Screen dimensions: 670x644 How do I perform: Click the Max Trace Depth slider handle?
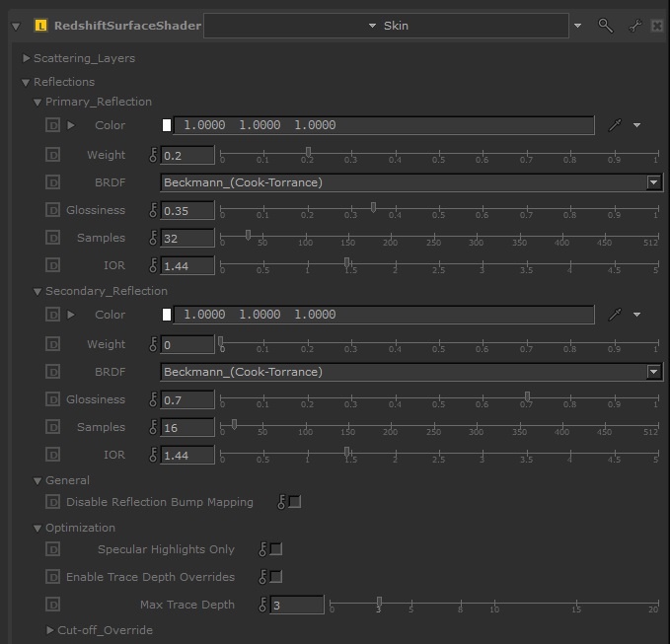(379, 602)
